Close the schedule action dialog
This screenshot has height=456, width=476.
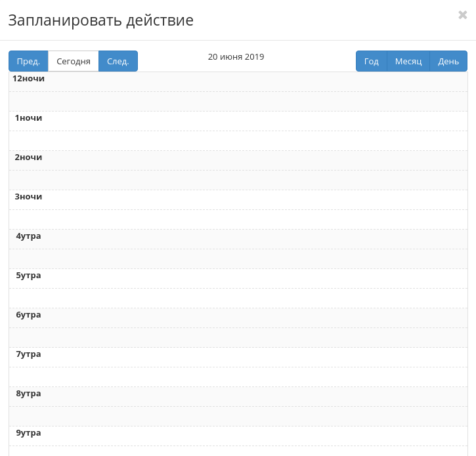click(462, 15)
